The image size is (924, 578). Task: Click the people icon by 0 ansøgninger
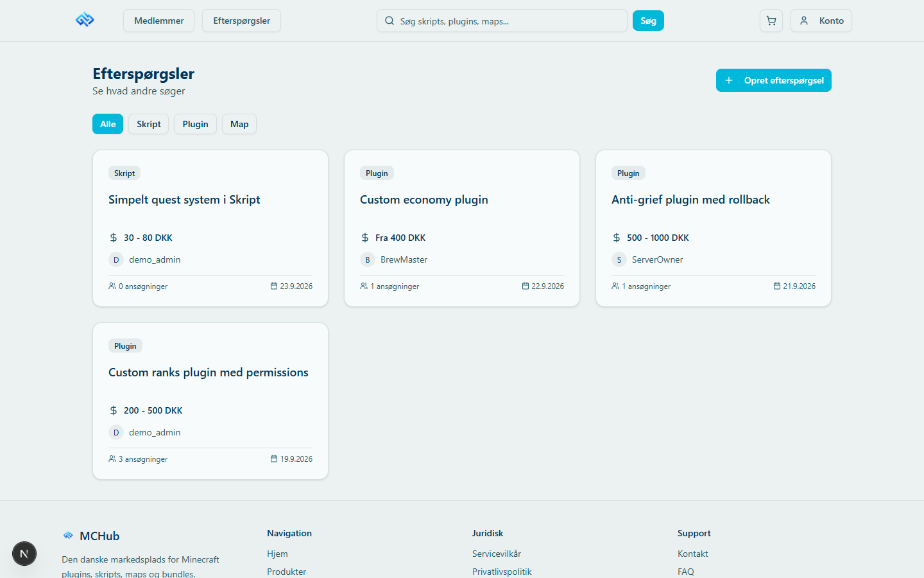(x=112, y=286)
